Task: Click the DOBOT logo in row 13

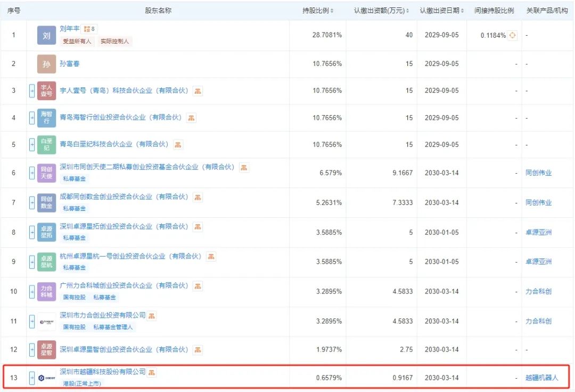Action: coord(46,378)
